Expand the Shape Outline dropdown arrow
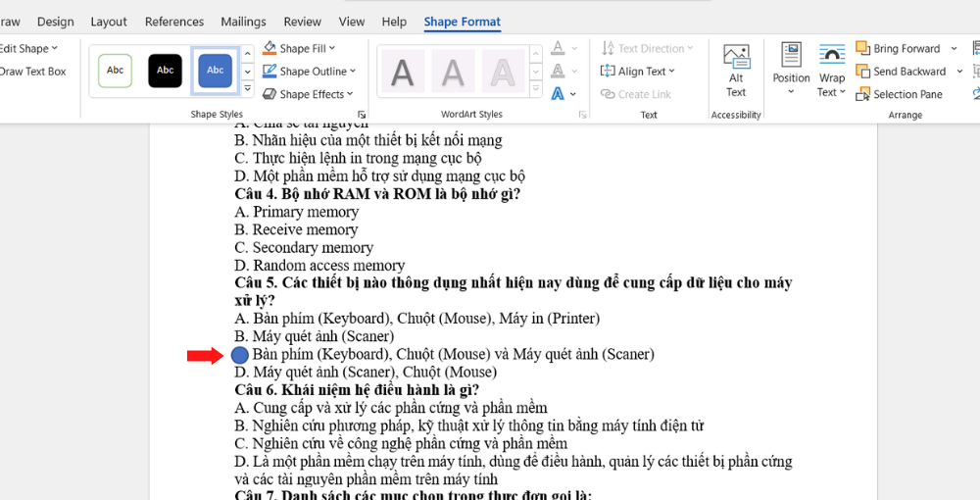Viewport: 980px width, 500px height. pos(353,72)
